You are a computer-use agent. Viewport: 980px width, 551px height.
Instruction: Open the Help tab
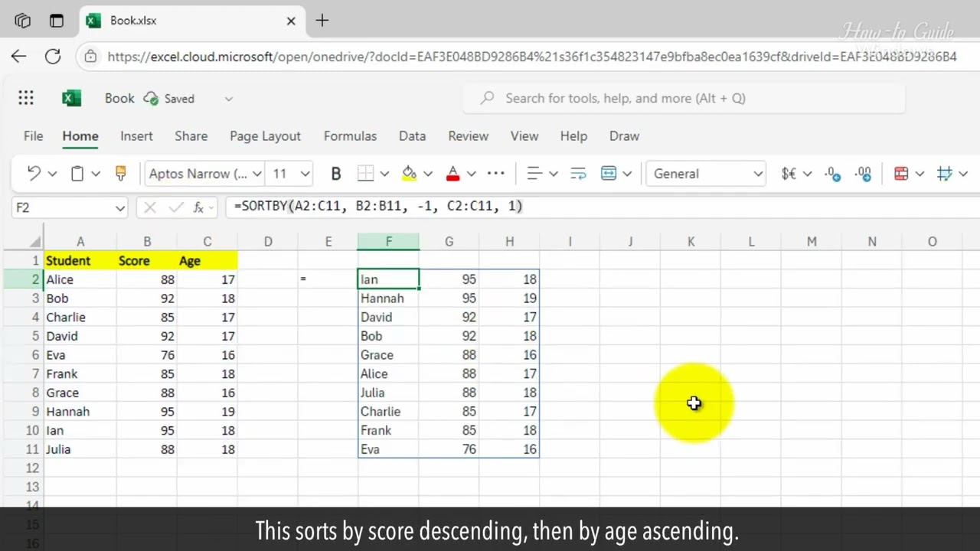tap(573, 136)
